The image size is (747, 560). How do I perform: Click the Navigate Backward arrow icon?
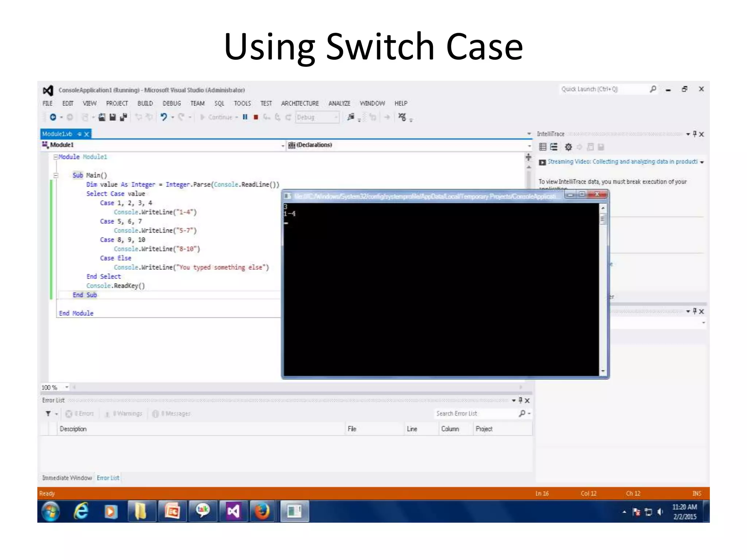[x=53, y=117]
